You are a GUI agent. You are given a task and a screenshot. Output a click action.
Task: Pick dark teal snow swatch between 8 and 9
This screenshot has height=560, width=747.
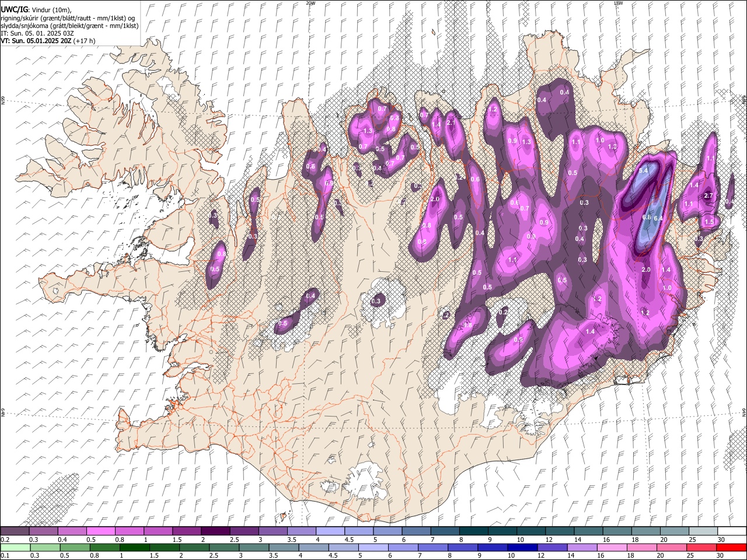[473, 531]
